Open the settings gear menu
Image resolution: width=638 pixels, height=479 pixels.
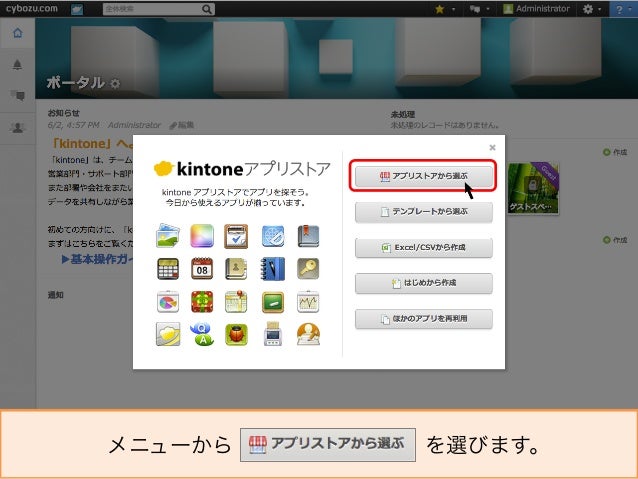coord(592,9)
